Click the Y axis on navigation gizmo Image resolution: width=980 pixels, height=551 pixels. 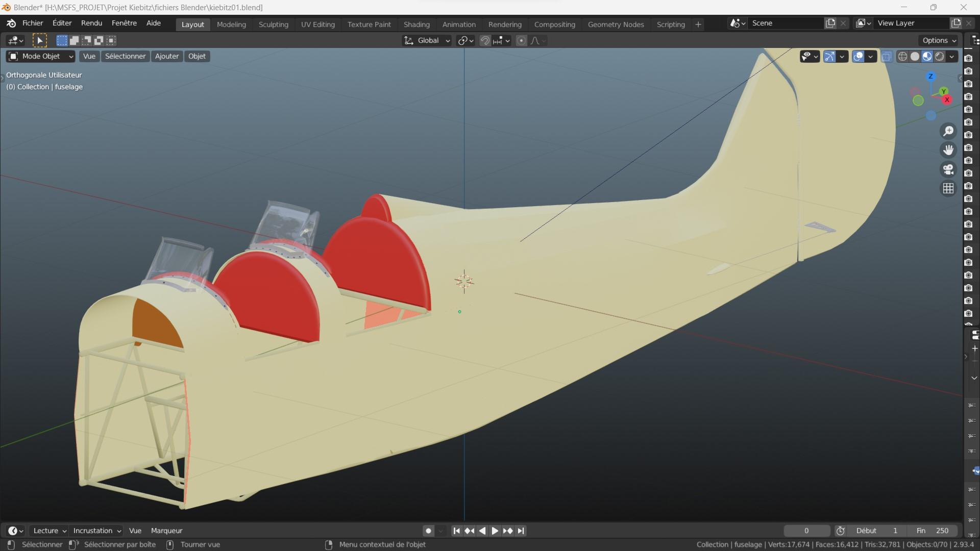tap(944, 91)
